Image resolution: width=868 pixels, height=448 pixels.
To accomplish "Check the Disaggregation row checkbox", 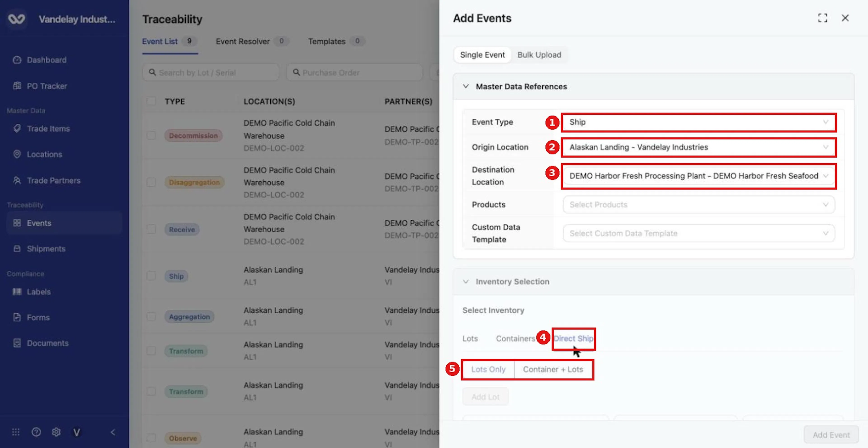I will coord(151,182).
